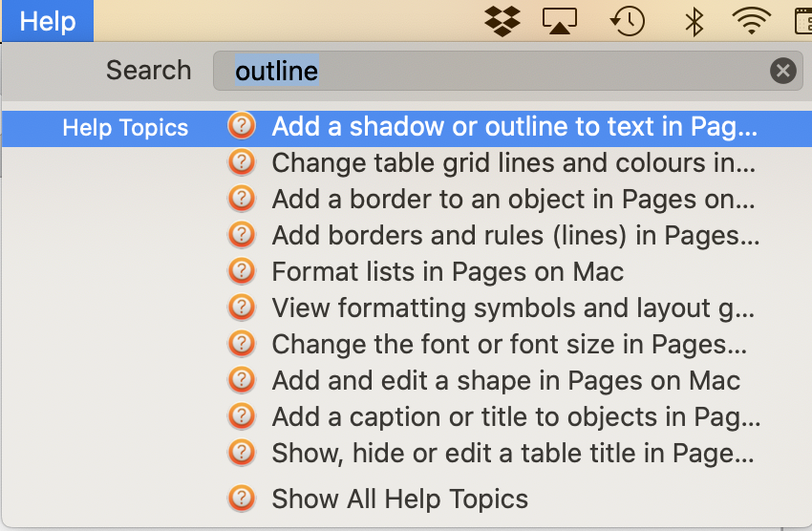Click the search field containing 'outline'
This screenshot has width=812, height=531.
(x=497, y=71)
